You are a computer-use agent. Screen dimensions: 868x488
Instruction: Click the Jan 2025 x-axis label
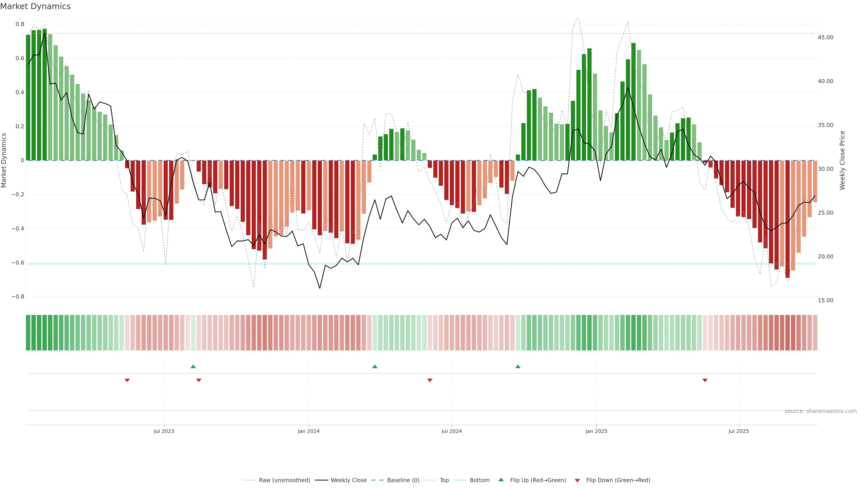[x=596, y=431]
